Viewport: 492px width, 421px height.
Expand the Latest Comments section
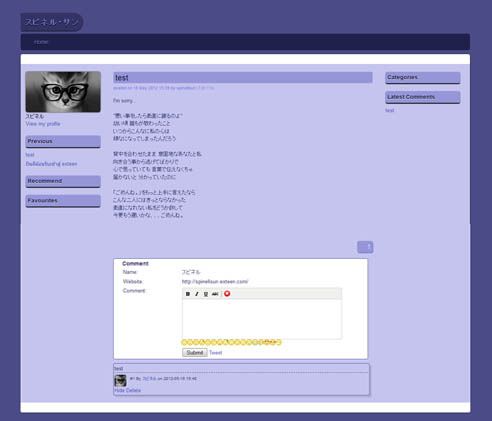pyautogui.click(x=423, y=97)
